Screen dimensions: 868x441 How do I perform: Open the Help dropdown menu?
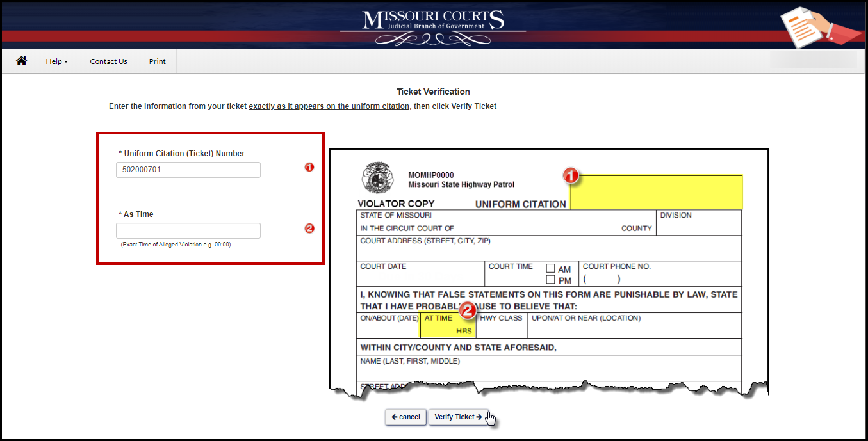coord(56,61)
